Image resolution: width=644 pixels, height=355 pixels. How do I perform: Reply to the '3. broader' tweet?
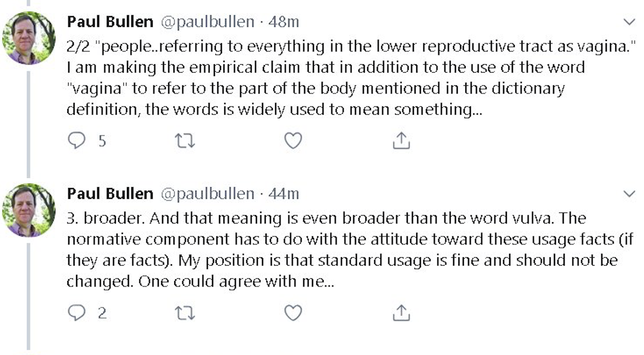[x=77, y=313]
